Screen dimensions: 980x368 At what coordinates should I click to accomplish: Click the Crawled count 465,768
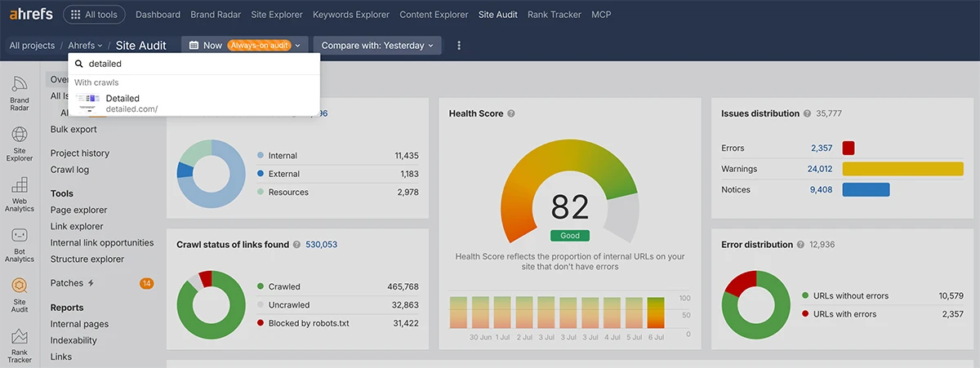pos(403,286)
